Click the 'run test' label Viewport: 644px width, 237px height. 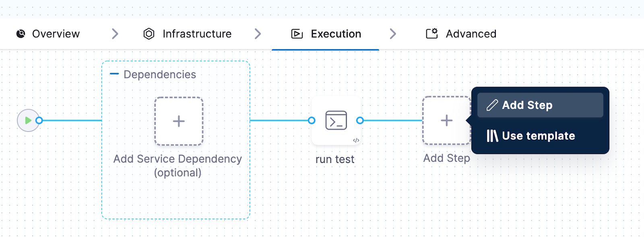coord(335,159)
